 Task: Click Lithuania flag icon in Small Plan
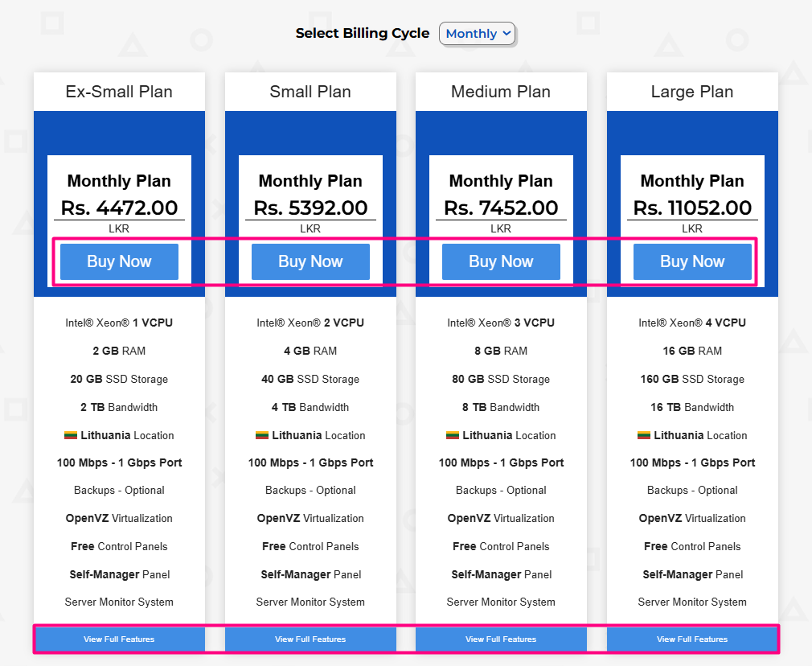click(x=262, y=435)
